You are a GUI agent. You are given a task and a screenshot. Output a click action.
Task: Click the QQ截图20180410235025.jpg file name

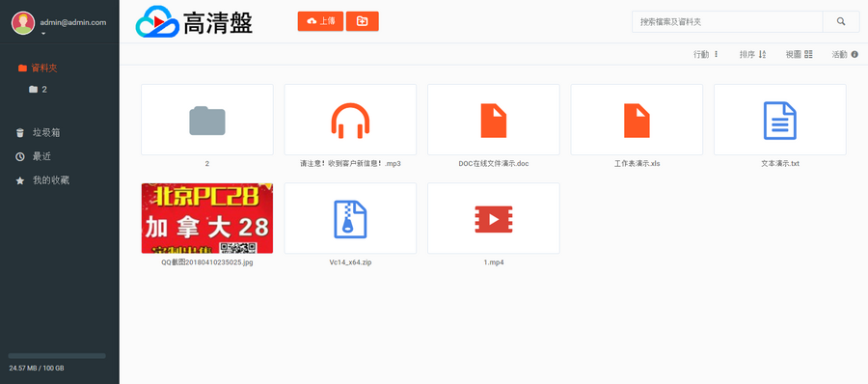pos(207,262)
